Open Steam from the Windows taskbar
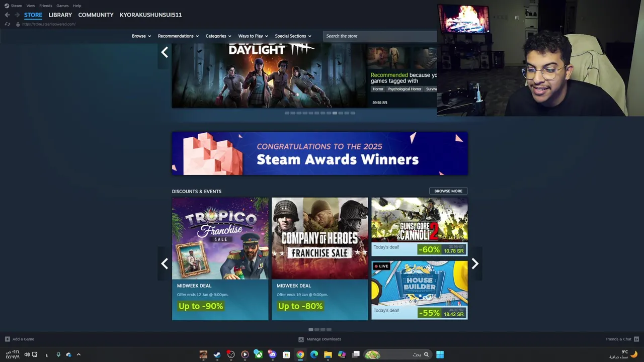This screenshot has width=644, height=362. [217, 354]
